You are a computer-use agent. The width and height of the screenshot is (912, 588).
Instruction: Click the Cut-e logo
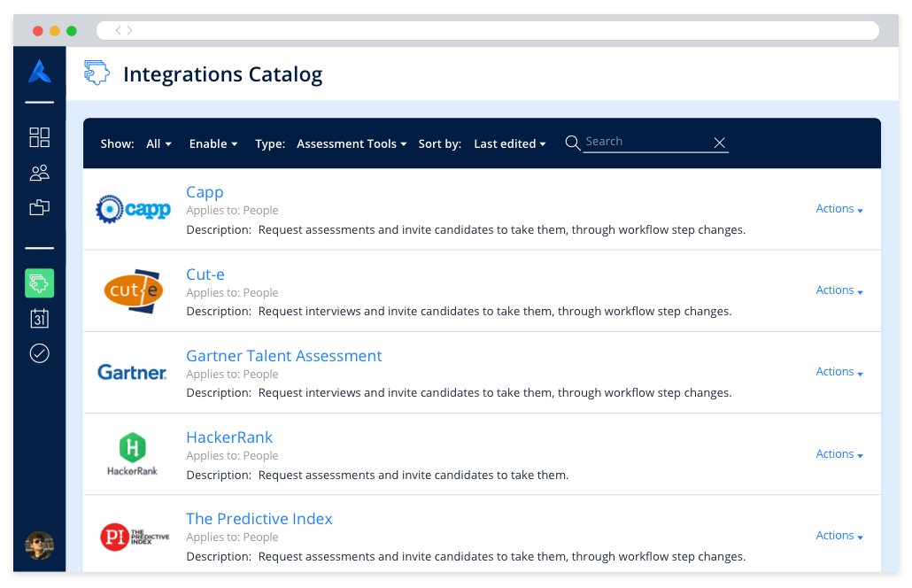[x=133, y=290]
